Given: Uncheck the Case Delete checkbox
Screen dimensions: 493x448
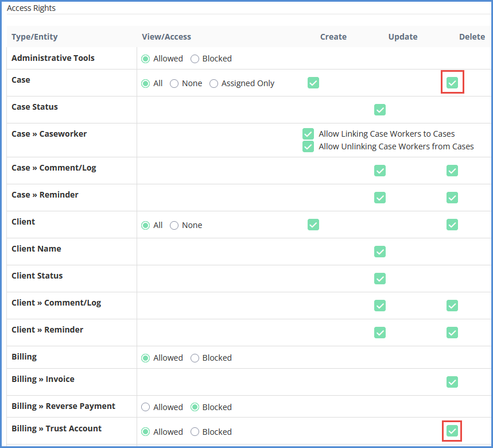Looking at the screenshot, I should tap(452, 83).
